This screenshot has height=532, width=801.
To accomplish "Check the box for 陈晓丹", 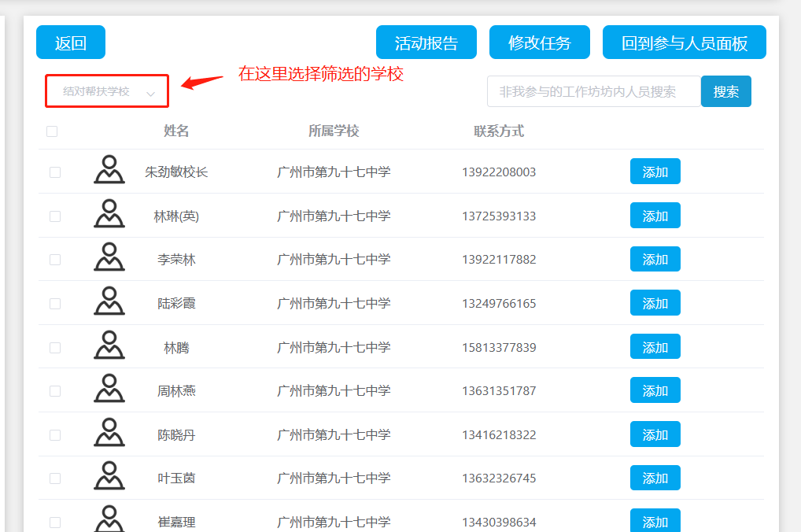I will pyautogui.click(x=54, y=435).
